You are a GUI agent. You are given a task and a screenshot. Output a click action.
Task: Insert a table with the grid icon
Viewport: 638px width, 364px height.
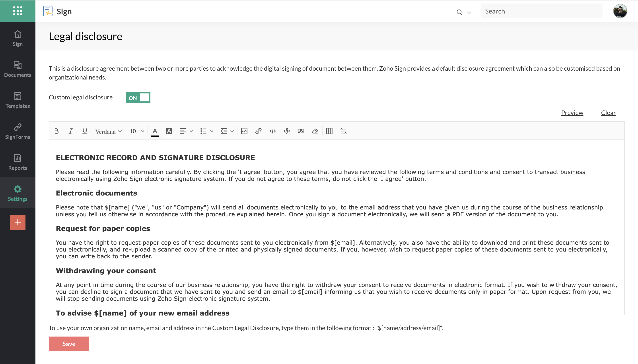pos(329,131)
